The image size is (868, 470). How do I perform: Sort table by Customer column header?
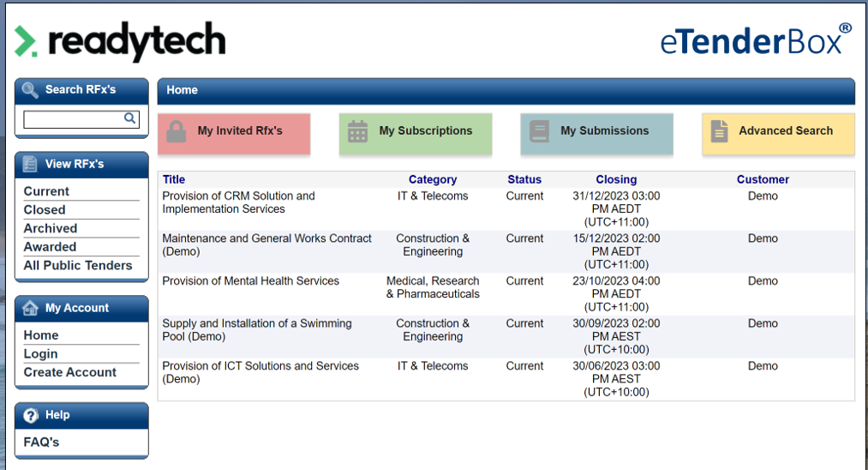pyautogui.click(x=763, y=179)
